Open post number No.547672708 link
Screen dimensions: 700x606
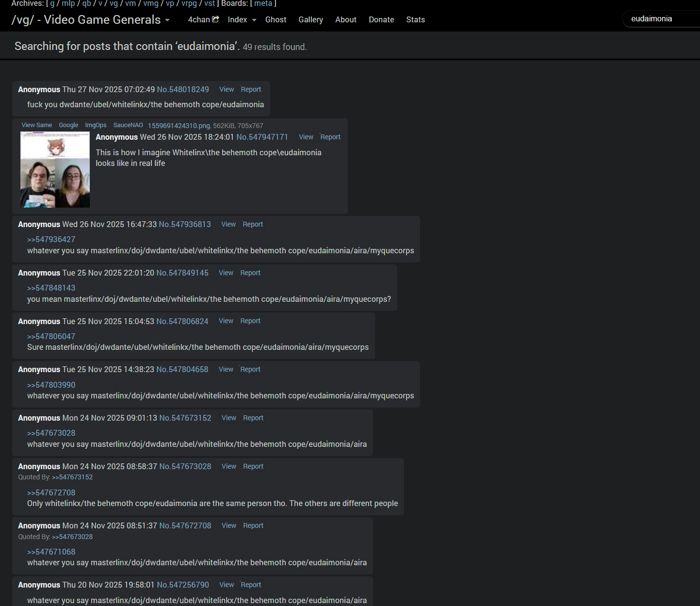[185, 526]
